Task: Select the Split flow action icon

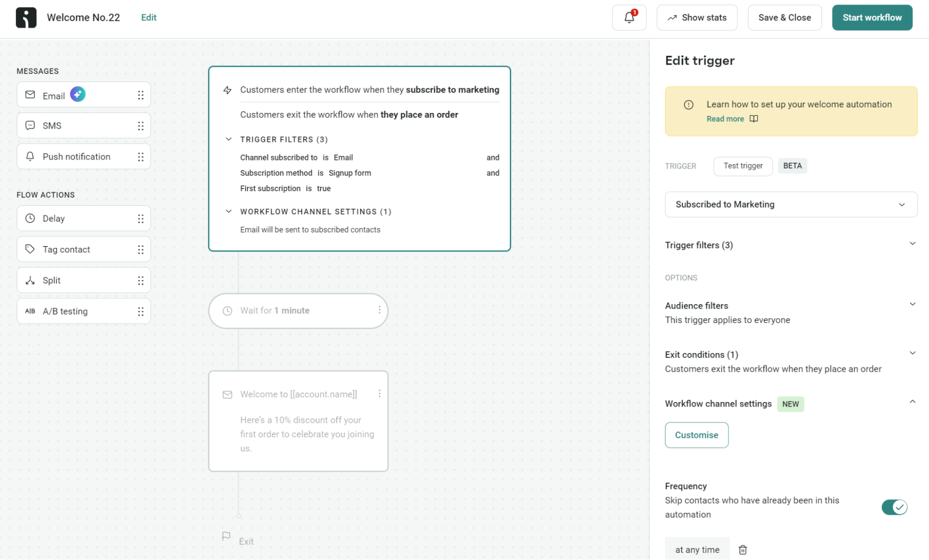Action: tap(30, 280)
